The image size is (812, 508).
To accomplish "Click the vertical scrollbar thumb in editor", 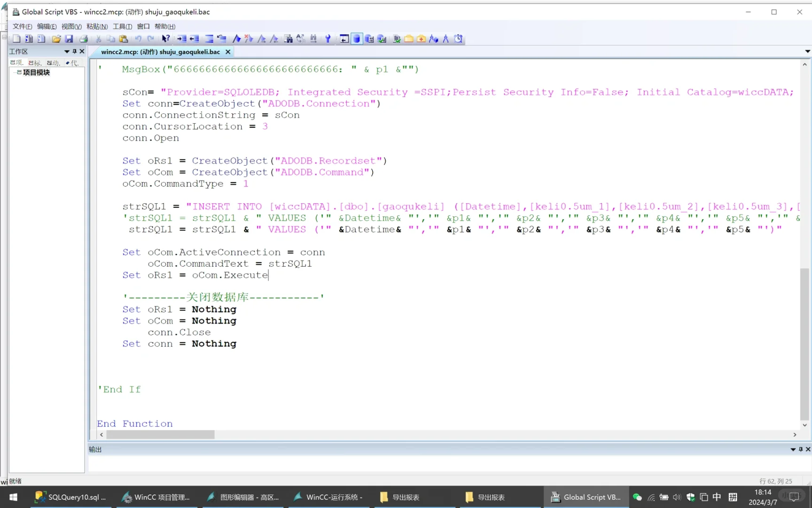I will pos(804,344).
